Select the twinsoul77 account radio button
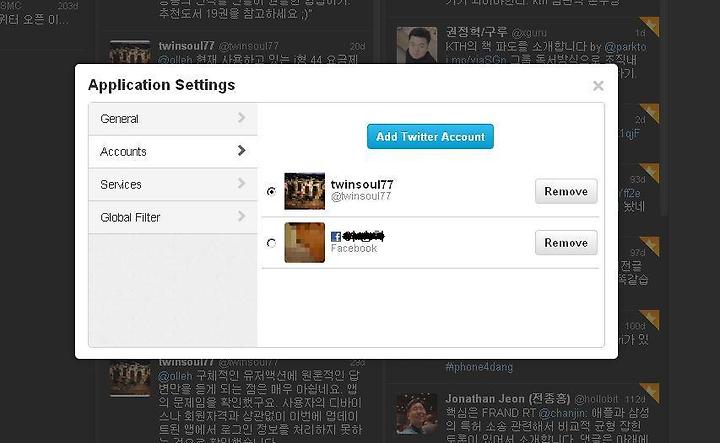This screenshot has height=443, width=720. coord(271,191)
